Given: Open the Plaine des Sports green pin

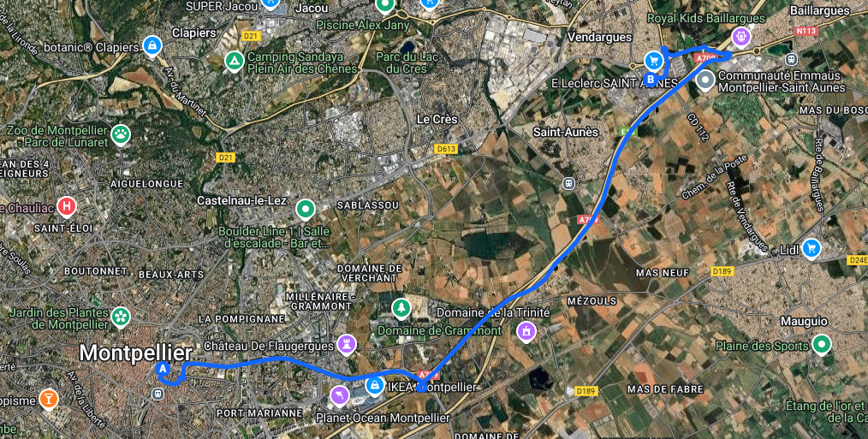Looking at the screenshot, I should (x=822, y=344).
